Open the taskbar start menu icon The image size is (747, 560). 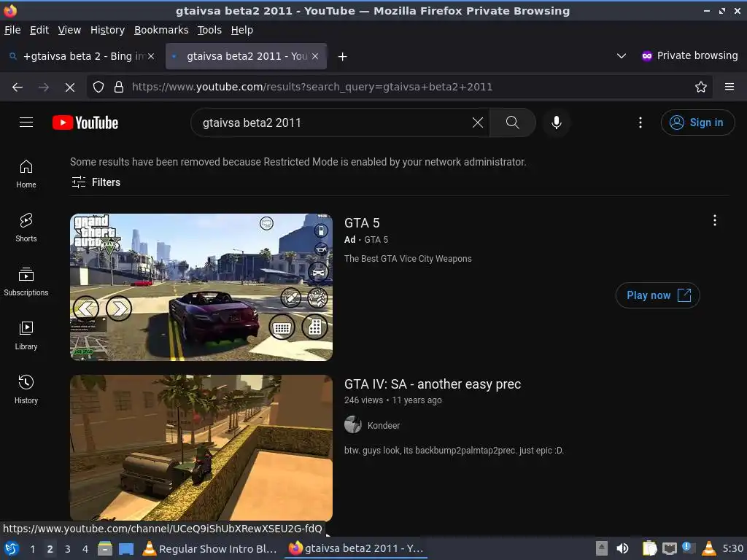[12, 548]
